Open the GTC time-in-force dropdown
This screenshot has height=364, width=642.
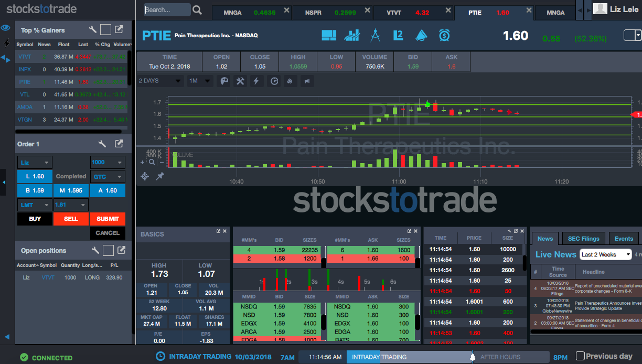click(x=108, y=177)
